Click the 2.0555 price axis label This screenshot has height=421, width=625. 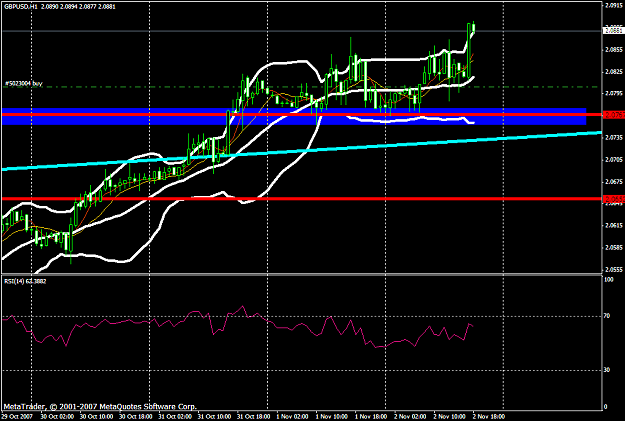[614, 270]
